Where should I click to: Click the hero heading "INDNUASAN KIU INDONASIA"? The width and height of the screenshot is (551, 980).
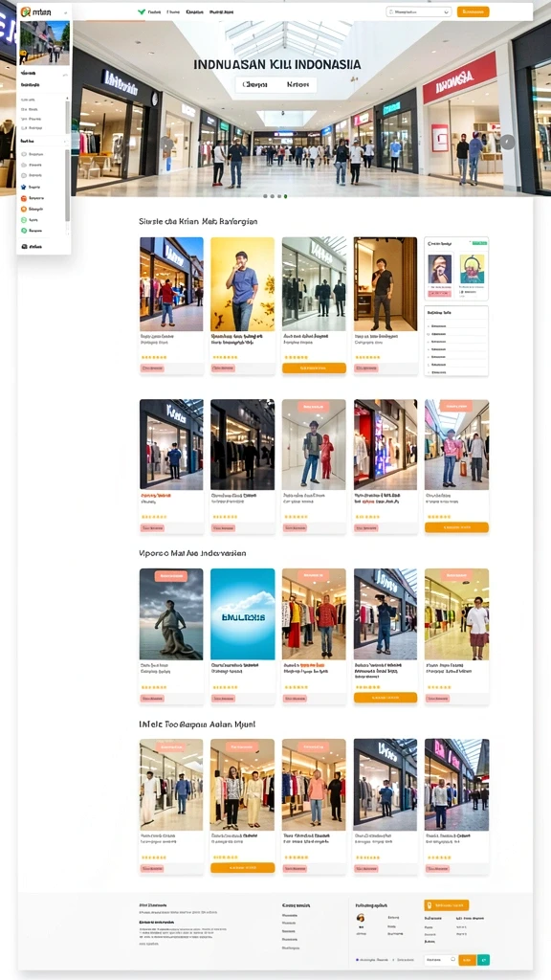pyautogui.click(x=276, y=64)
